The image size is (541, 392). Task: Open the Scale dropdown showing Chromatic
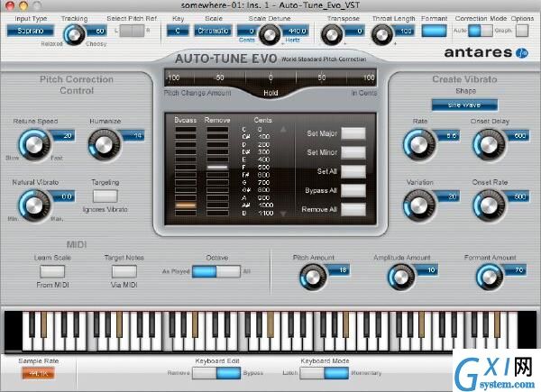click(213, 31)
